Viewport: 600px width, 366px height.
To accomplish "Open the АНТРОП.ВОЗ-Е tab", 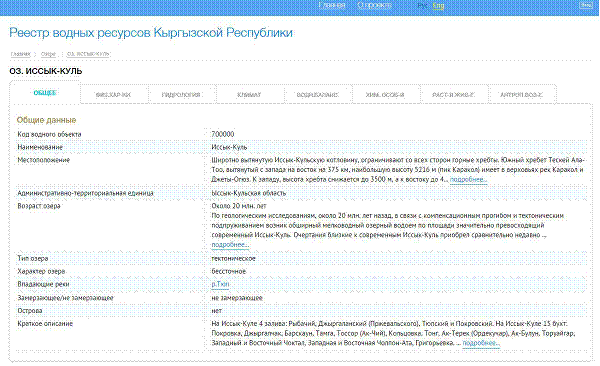I will tap(521, 95).
